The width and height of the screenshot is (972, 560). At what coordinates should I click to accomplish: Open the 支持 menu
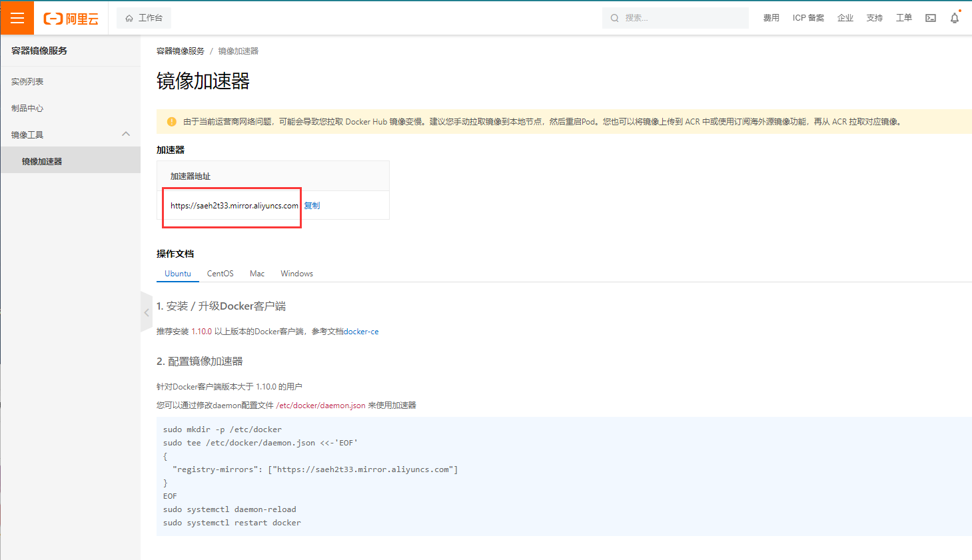click(875, 18)
